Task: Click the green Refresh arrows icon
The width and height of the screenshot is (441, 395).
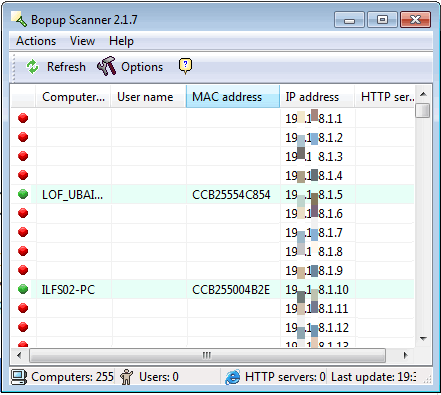Action: pos(32,67)
